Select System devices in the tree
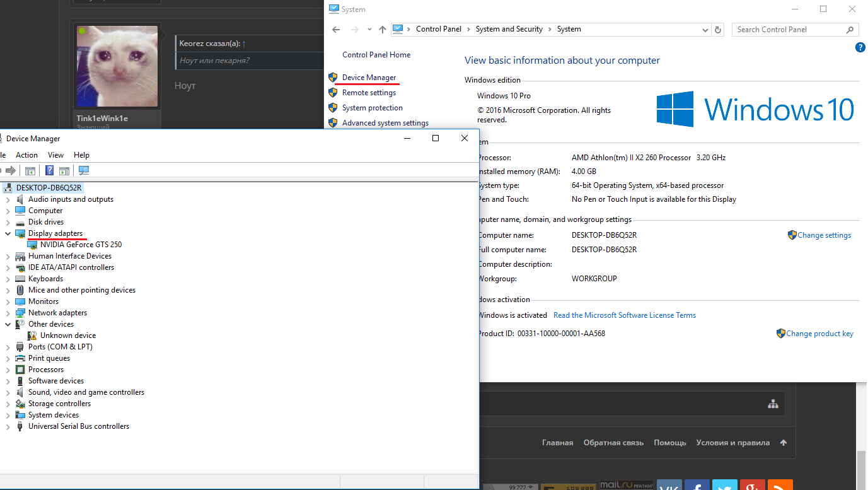This screenshot has height=490, width=868. point(54,415)
